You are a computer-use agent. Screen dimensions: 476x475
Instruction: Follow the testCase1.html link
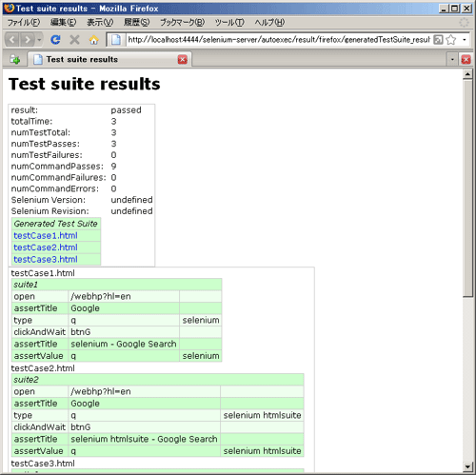point(46,236)
